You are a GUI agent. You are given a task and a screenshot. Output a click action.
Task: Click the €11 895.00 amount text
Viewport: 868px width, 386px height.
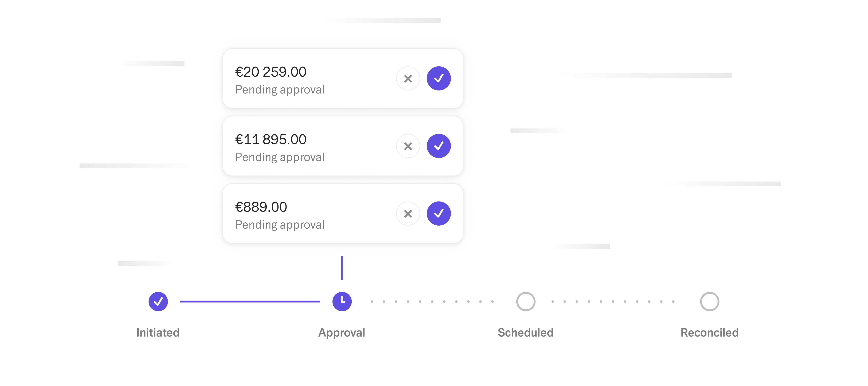pyautogui.click(x=271, y=139)
